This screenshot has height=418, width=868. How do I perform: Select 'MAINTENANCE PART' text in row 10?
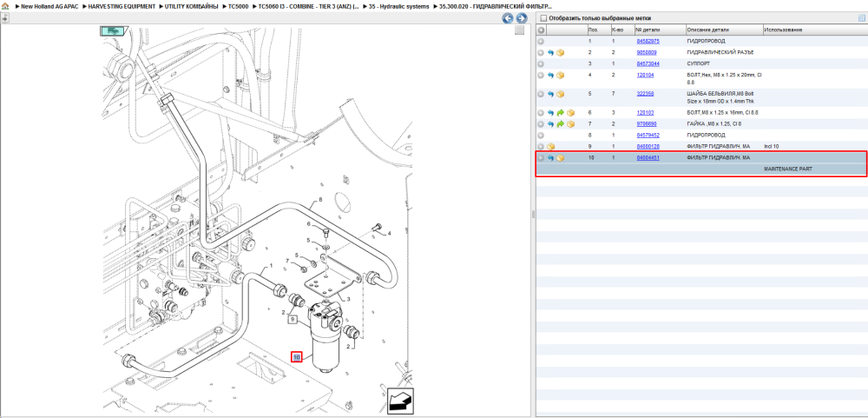788,169
